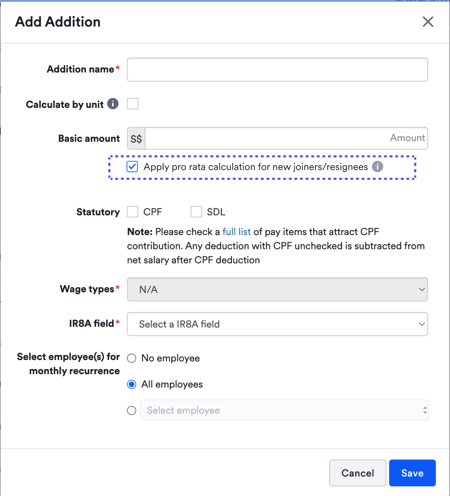Open the Wage types dropdown

coord(277,289)
